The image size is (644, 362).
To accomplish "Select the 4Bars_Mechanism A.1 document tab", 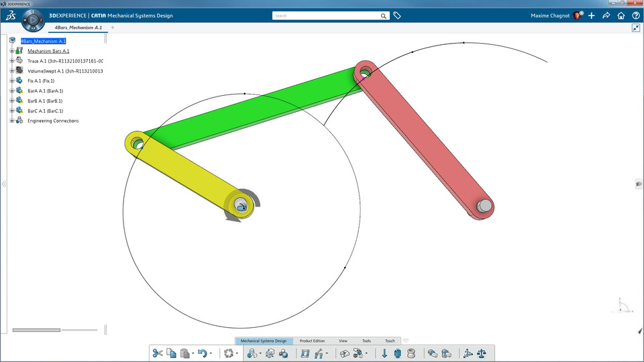I will [x=78, y=27].
